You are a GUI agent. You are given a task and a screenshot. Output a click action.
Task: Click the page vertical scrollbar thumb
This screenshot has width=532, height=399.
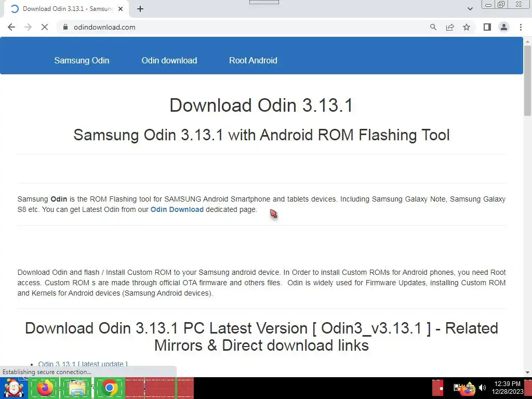click(x=528, y=81)
